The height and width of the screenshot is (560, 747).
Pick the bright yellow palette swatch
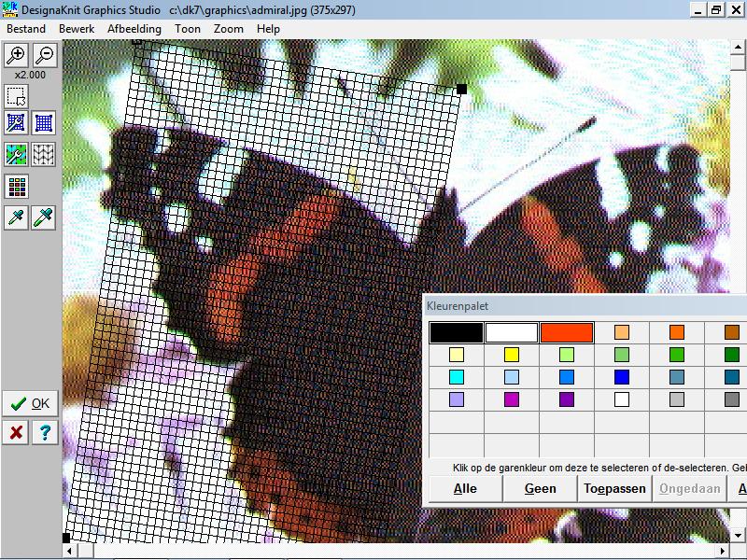click(x=512, y=355)
